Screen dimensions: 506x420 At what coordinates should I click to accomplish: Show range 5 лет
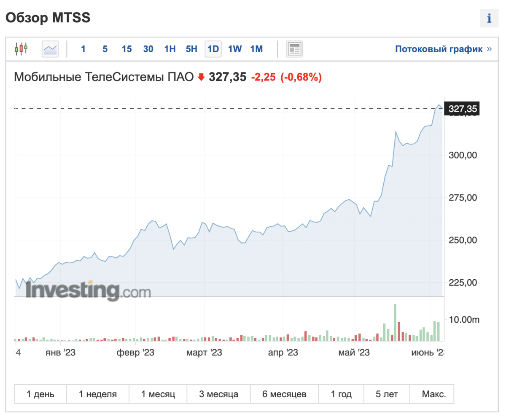[387, 395]
